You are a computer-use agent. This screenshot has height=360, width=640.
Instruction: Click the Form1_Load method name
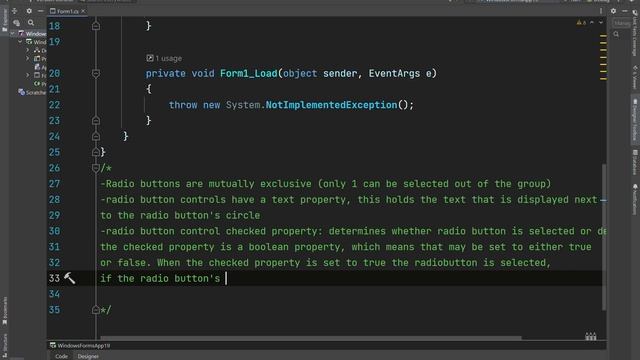[x=249, y=73]
